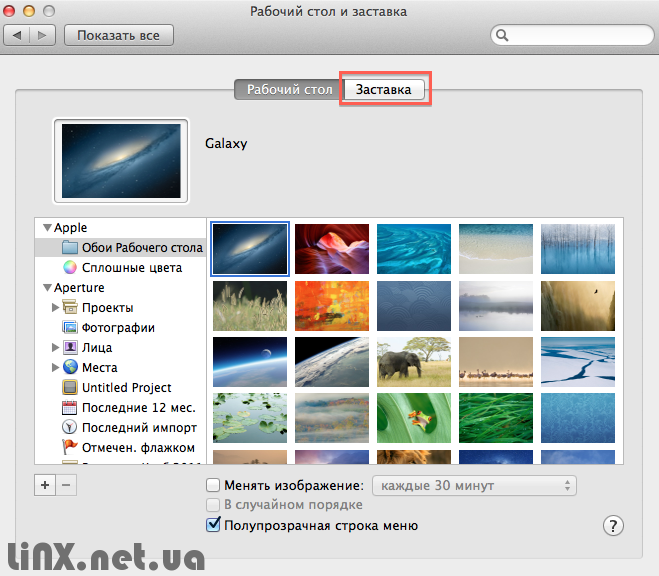Open help with the question mark button
This screenshot has width=659, height=576.
tap(613, 526)
